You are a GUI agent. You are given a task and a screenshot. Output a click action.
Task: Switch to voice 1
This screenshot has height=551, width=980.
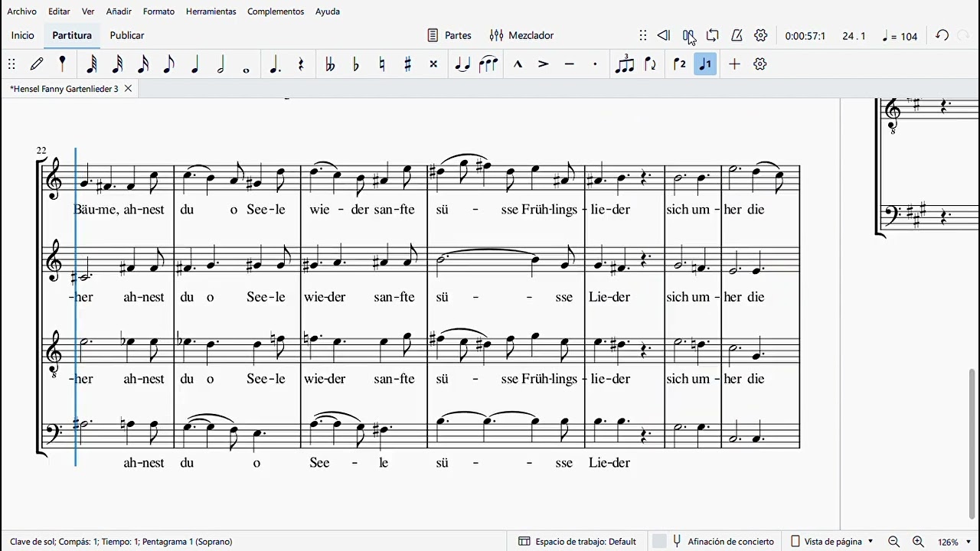(705, 64)
